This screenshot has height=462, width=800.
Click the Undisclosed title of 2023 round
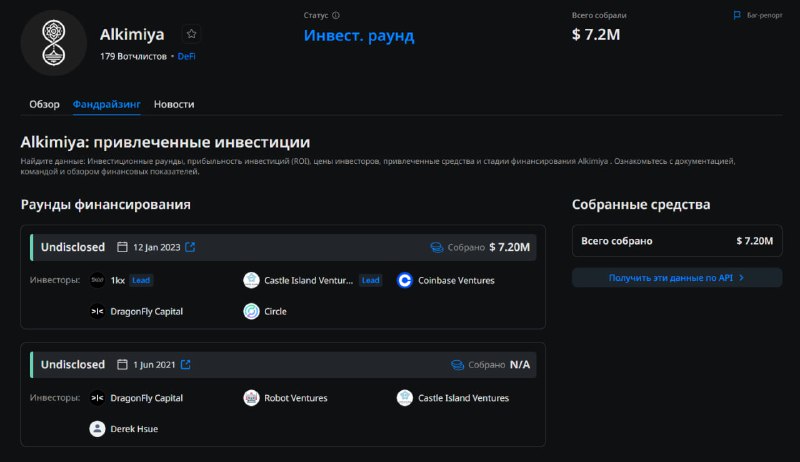pos(73,247)
